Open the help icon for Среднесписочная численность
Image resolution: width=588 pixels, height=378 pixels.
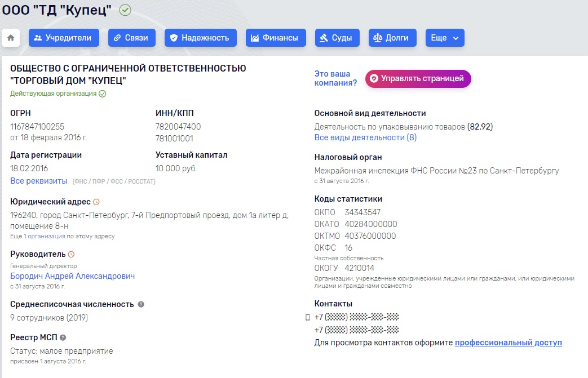(x=141, y=305)
